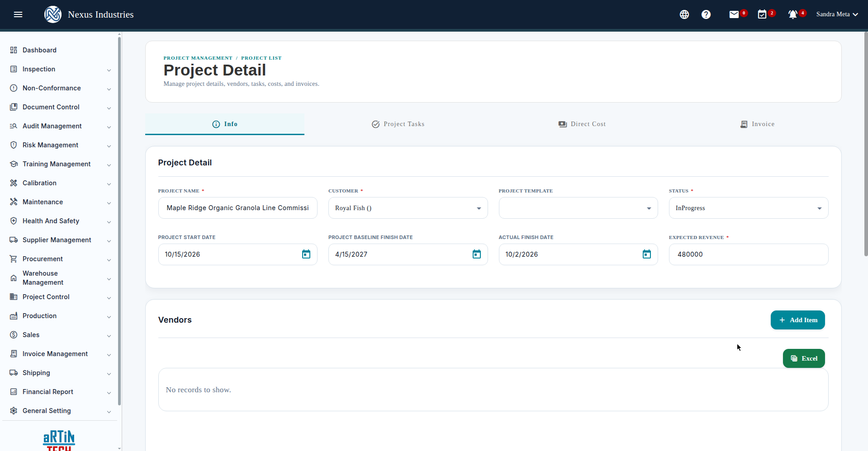Expand the Inspection menu chevron
The image size is (868, 451).
coord(109,70)
